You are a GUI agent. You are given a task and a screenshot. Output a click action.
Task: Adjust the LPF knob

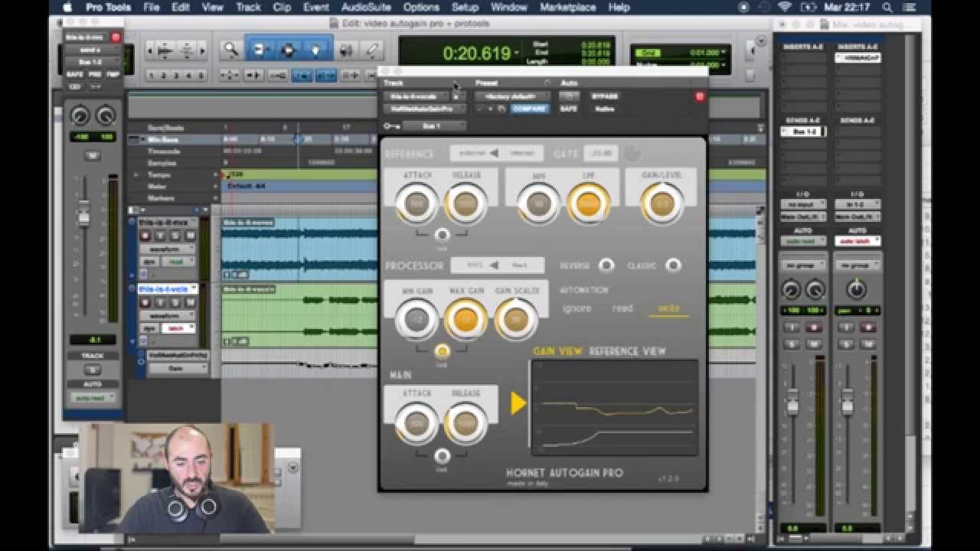[x=589, y=204]
